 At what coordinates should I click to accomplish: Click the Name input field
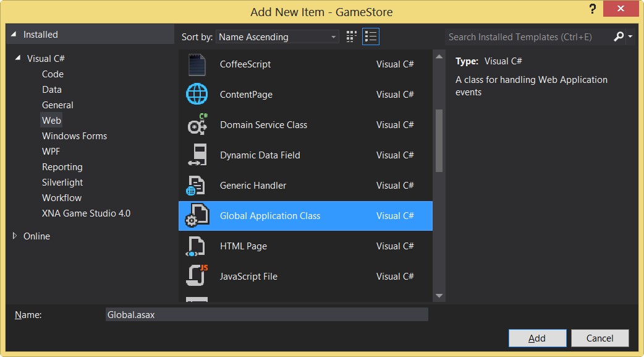266,315
